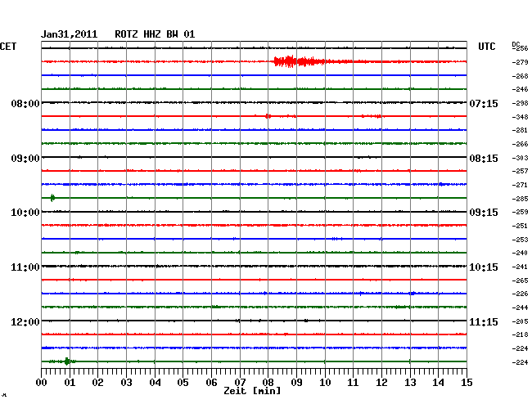Click the DC offset value -244

coord(520,307)
